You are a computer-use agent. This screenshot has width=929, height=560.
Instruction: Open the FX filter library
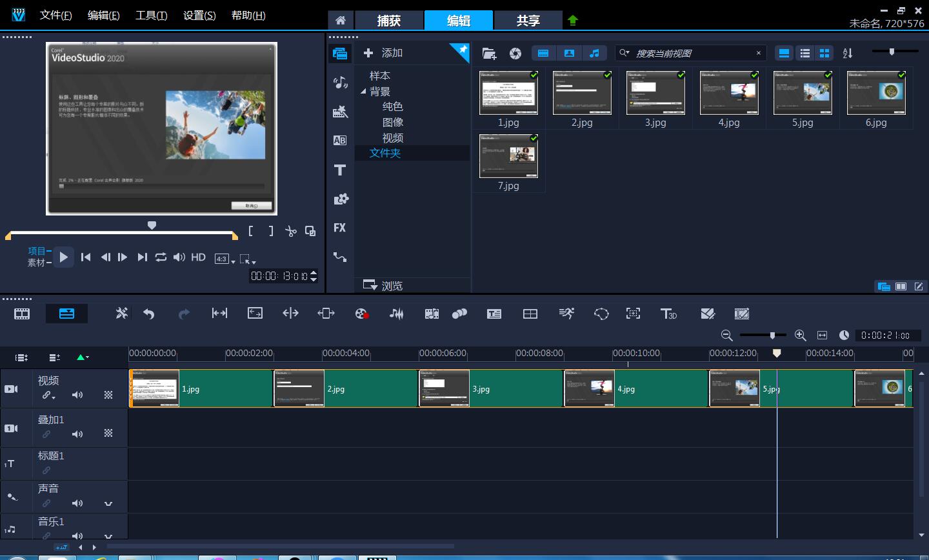[x=340, y=228]
